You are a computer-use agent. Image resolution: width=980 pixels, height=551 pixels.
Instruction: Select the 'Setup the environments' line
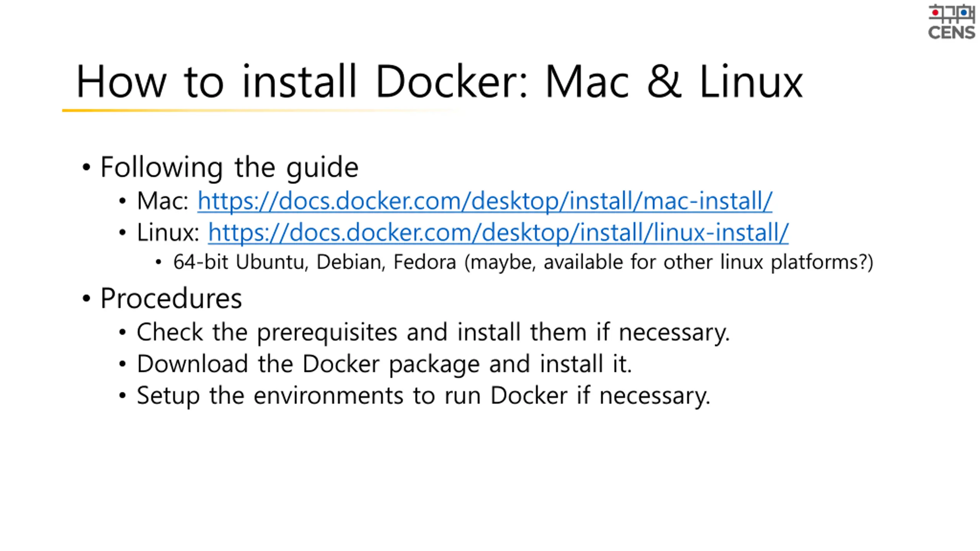coord(423,396)
